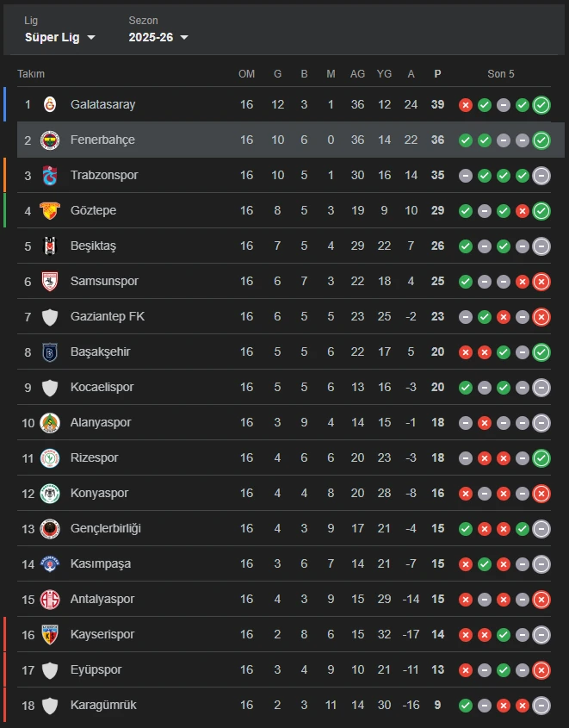
Task: Click Kocaelispor's points value of 20
Action: (x=437, y=387)
